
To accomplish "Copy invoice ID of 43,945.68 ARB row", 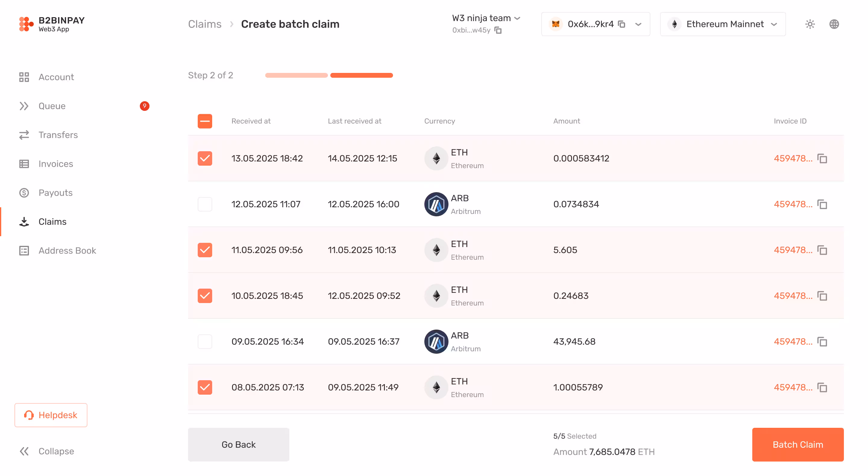I will point(822,342).
